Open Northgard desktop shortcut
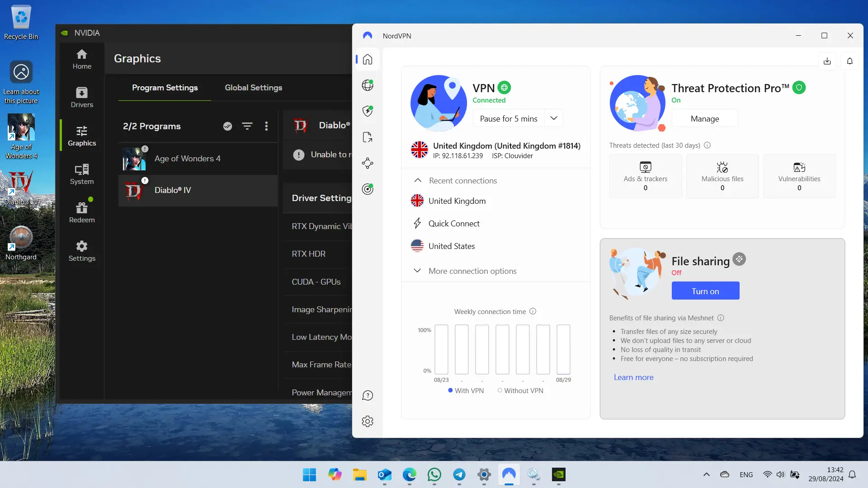 point(21,244)
